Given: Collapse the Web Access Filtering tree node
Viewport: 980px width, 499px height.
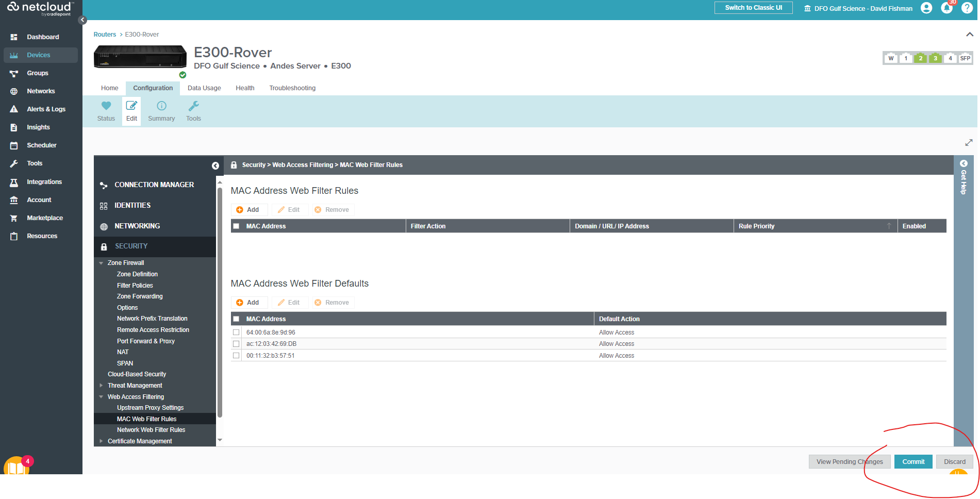Looking at the screenshot, I should tap(101, 397).
